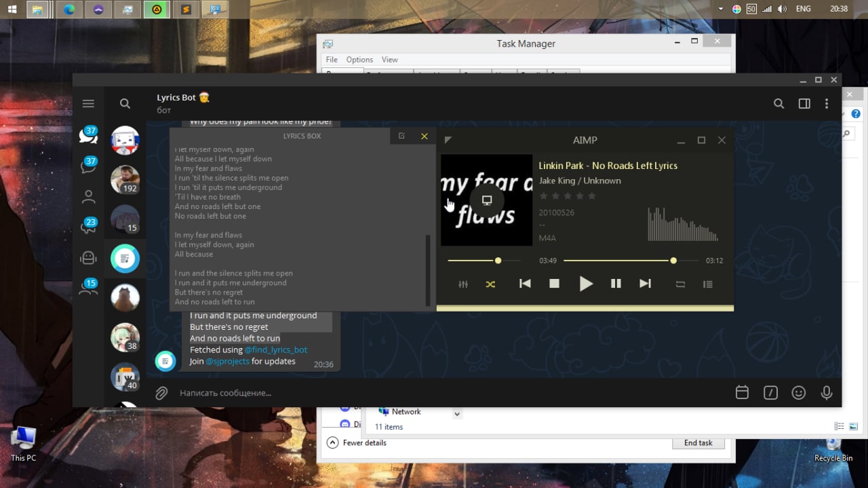Open File menu in Task Manager
The height and width of the screenshot is (488, 868).
[x=332, y=60]
